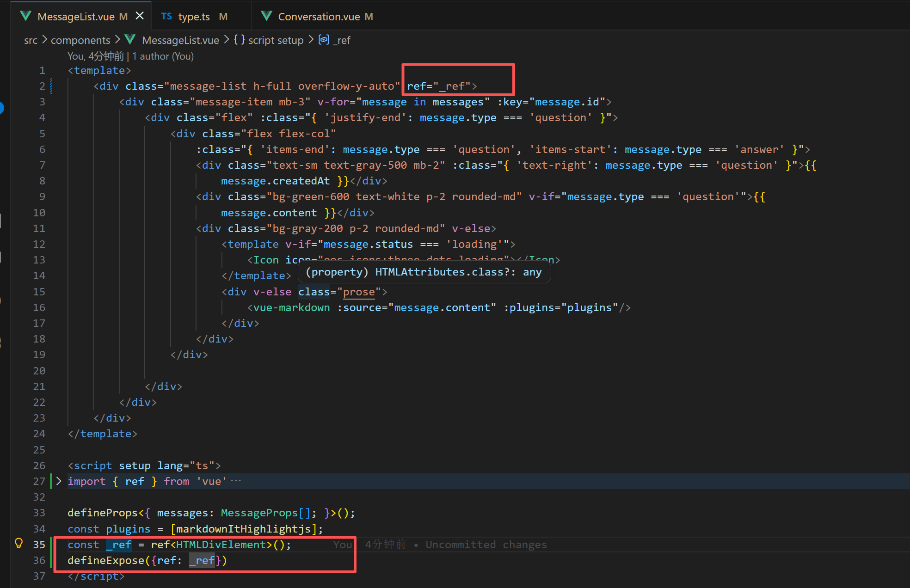
Task: Click the Vue file icon in breadcrumb
Action: click(130, 40)
